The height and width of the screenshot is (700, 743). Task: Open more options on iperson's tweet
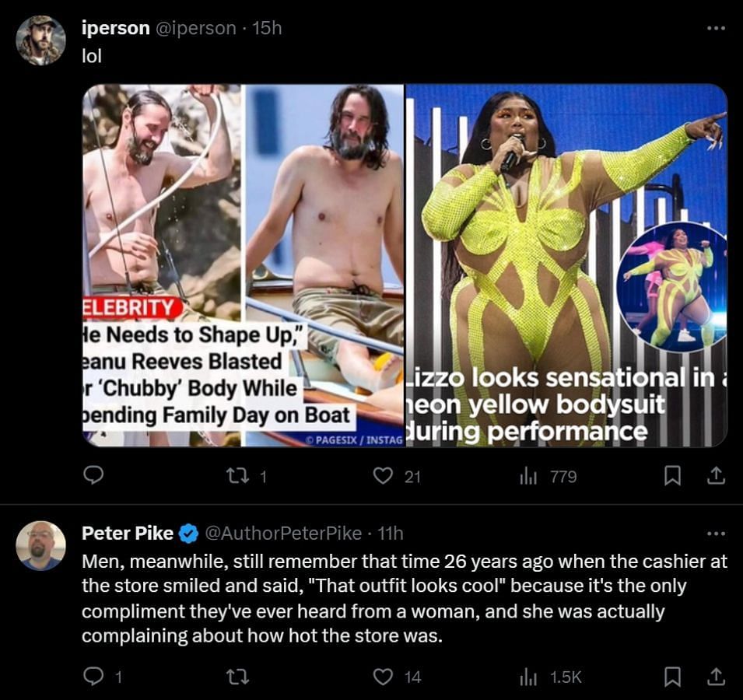(716, 29)
